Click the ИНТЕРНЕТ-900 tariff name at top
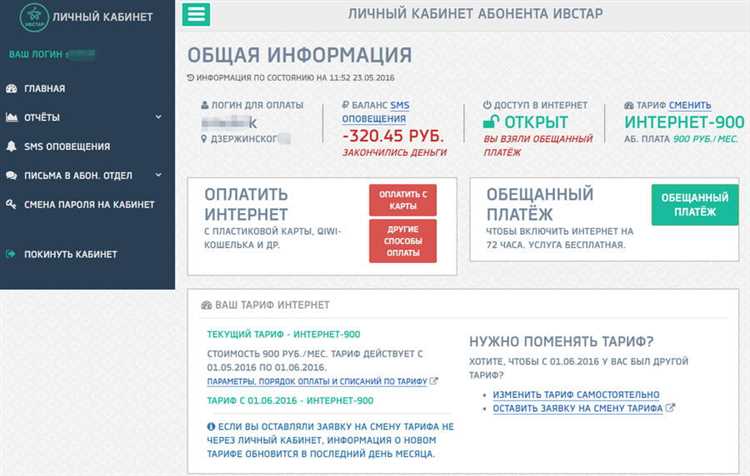This screenshot has width=750, height=476. tap(684, 122)
